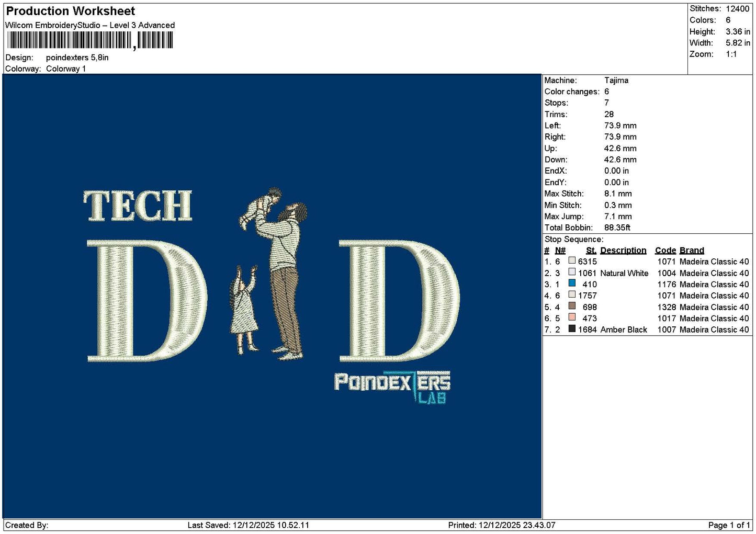756x534 pixels.
Task: Click the 'Stop Sequence:' heading
Action: pos(574,239)
